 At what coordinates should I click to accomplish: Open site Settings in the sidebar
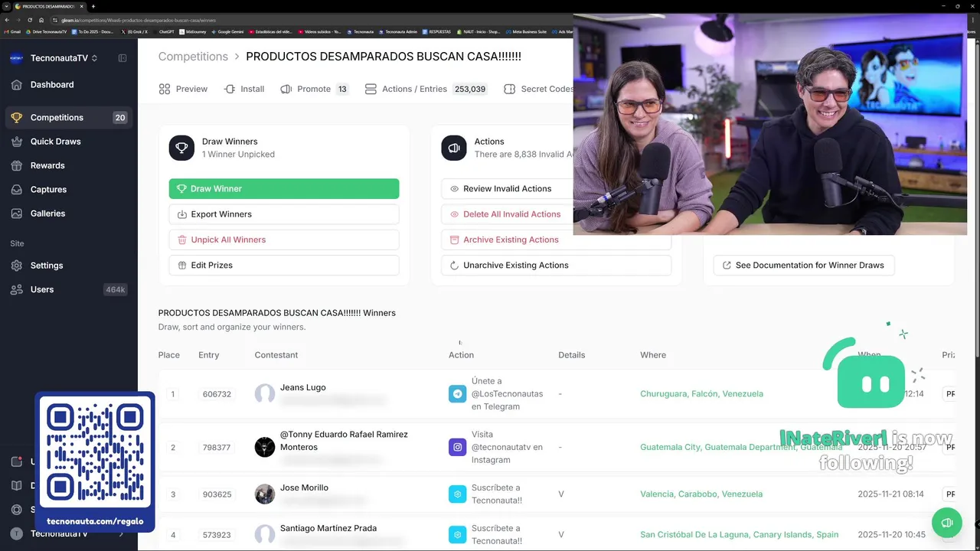[x=69, y=266]
